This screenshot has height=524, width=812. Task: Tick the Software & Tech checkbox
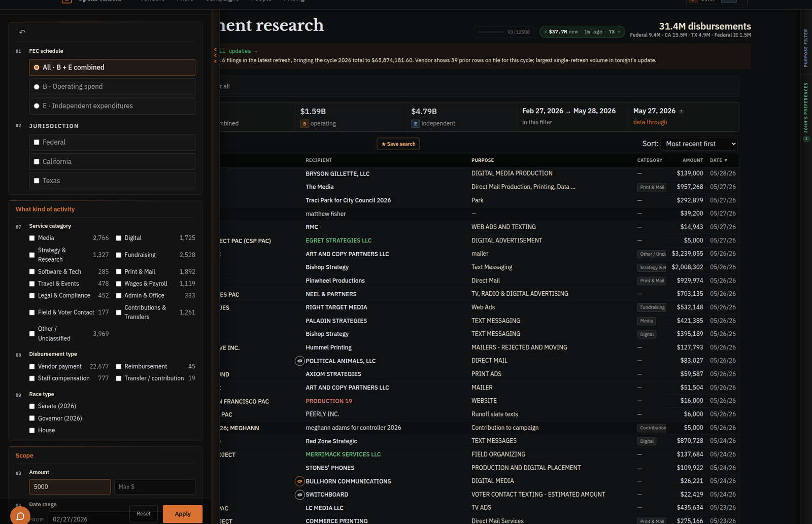(32, 272)
